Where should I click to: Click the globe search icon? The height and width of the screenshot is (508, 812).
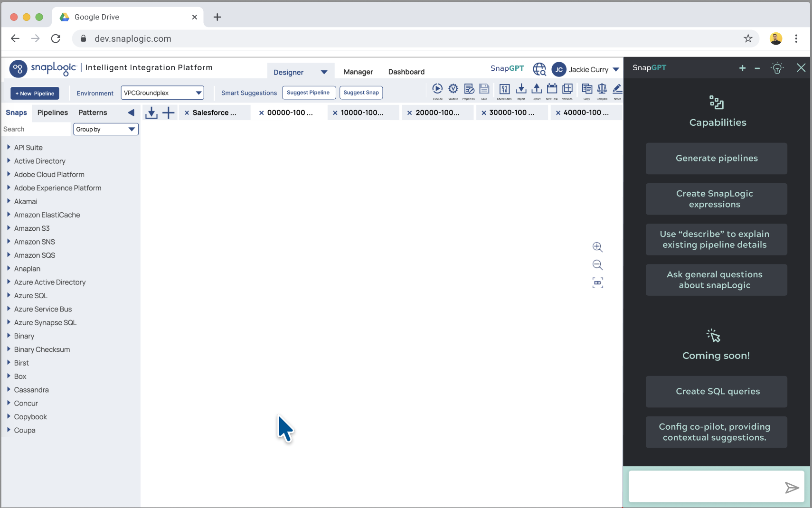[x=539, y=69]
